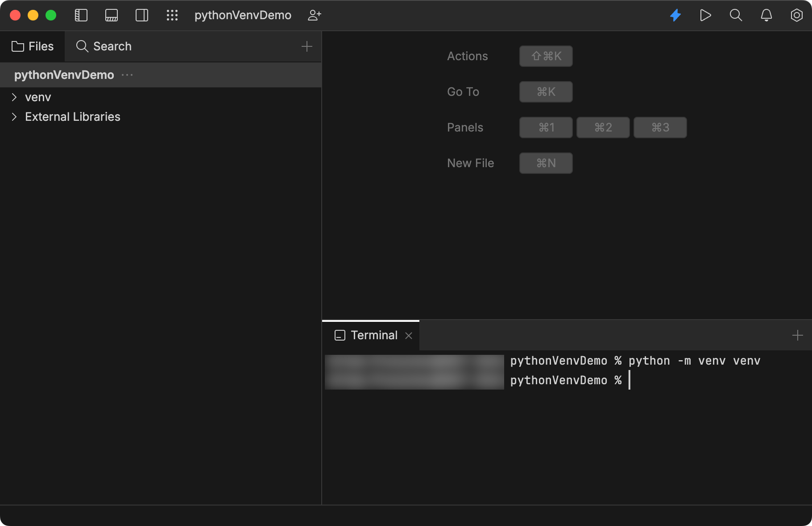Viewport: 812px width, 526px height.
Task: Toggle the bottom panel visibility
Action: pyautogui.click(x=111, y=15)
